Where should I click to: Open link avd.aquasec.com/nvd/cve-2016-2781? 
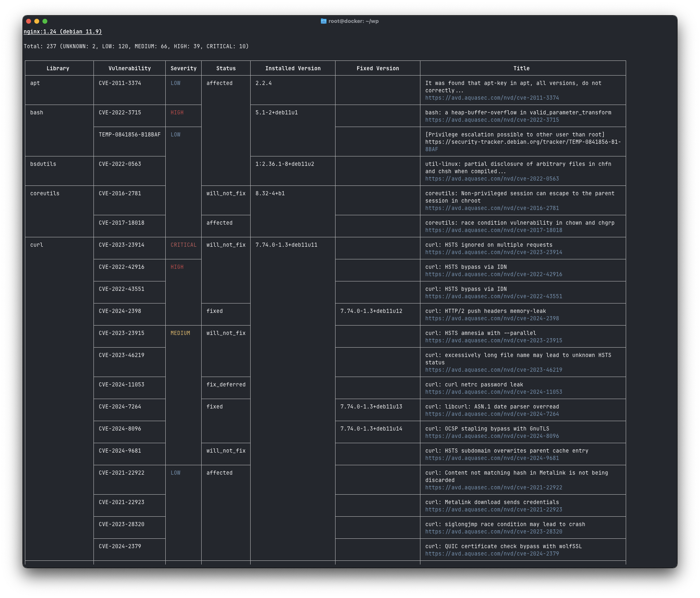tap(492, 208)
